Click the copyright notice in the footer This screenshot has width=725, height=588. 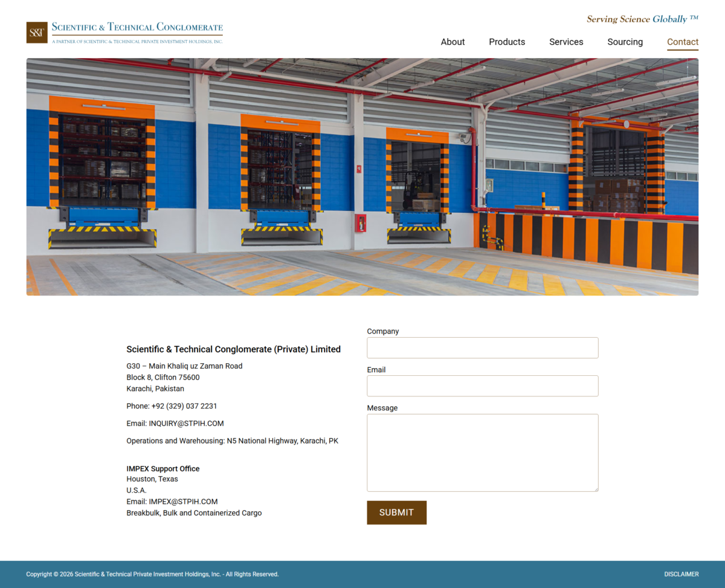pyautogui.click(x=151, y=574)
